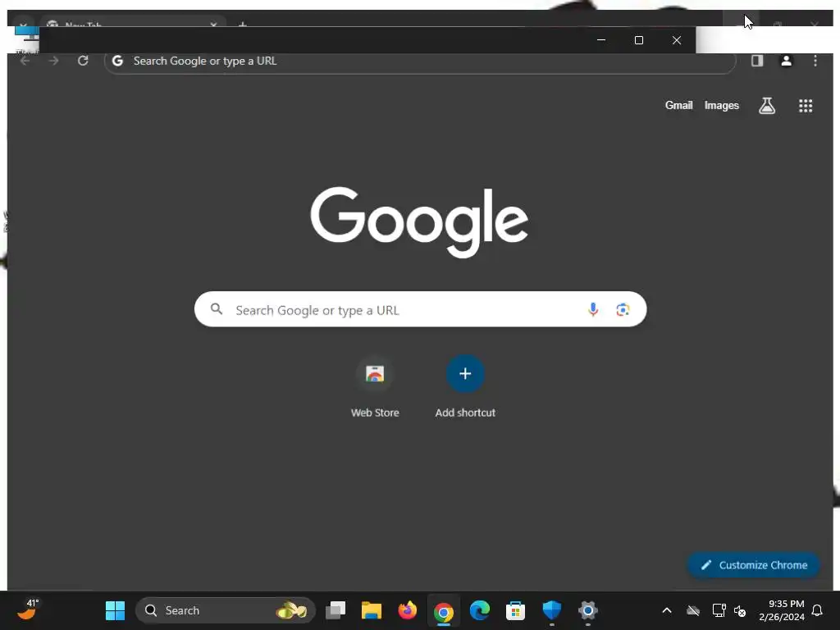Open network status tray icon
This screenshot has width=840, height=630.
click(x=719, y=610)
